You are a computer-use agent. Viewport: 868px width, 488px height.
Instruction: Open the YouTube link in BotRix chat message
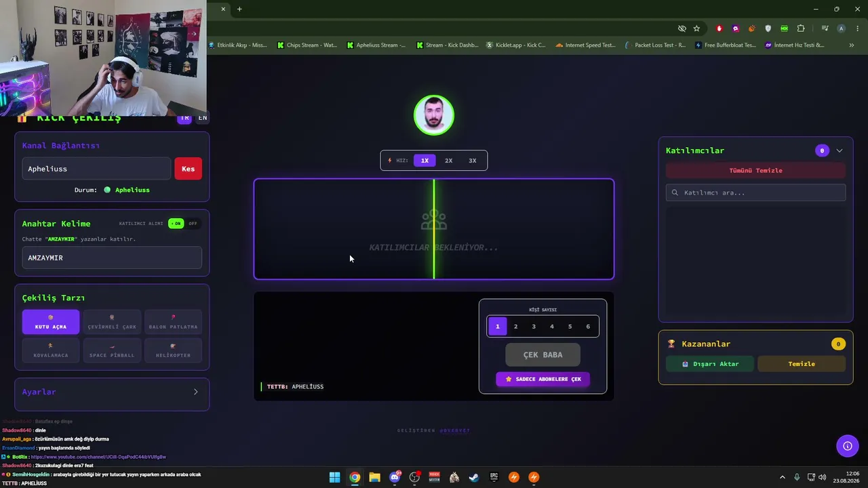(98, 457)
